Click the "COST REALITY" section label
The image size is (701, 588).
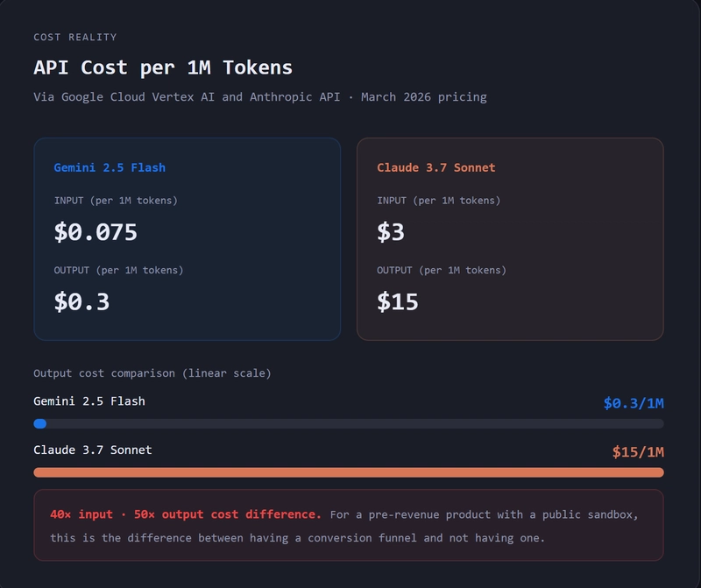pyautogui.click(x=75, y=38)
